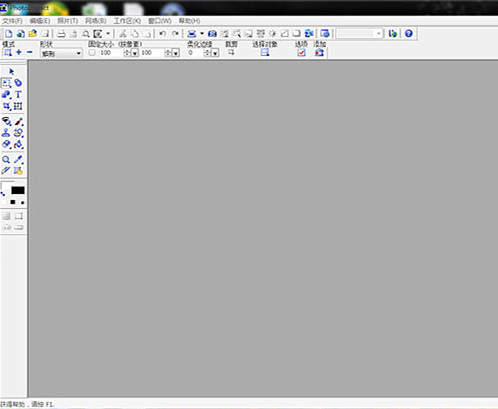
Task: Click the digital camera icon
Action: (x=212, y=34)
